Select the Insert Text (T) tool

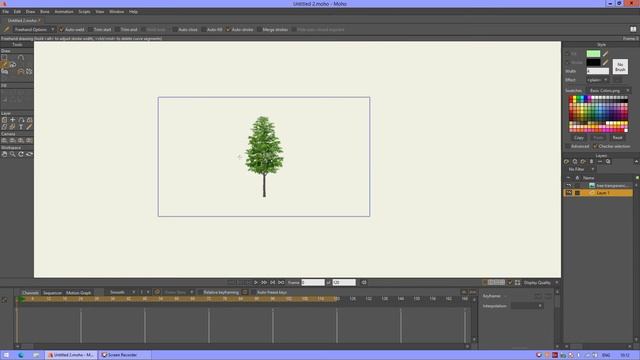(x=21, y=127)
